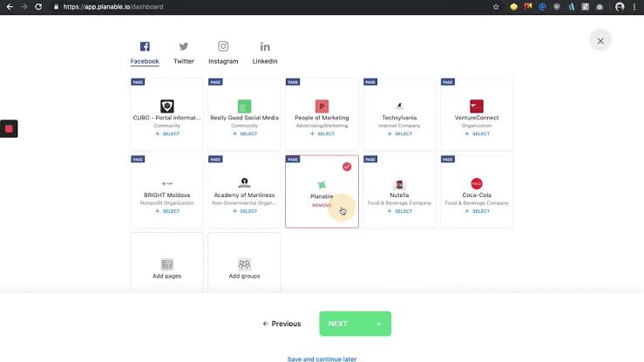Screen dimensions: 644x362
Task: Close the dialog with the X button
Action: [600, 40]
